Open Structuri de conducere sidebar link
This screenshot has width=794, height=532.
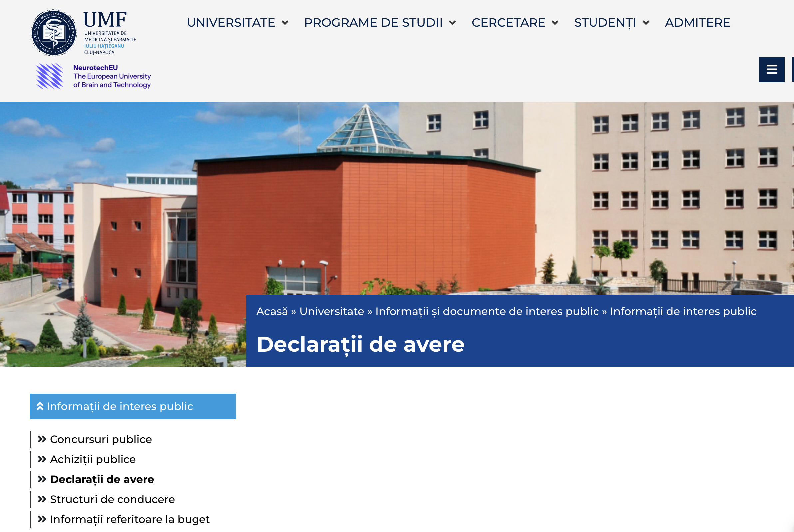pyautogui.click(x=112, y=499)
